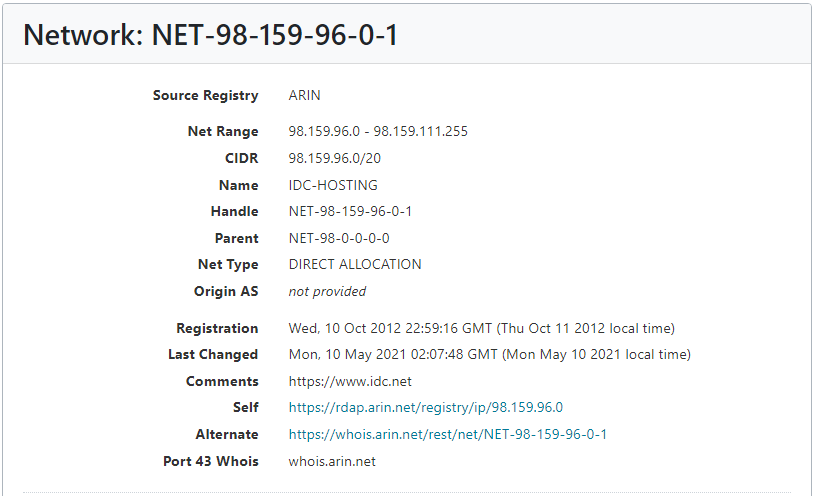Open the rdap.arin.net Self link

426,407
